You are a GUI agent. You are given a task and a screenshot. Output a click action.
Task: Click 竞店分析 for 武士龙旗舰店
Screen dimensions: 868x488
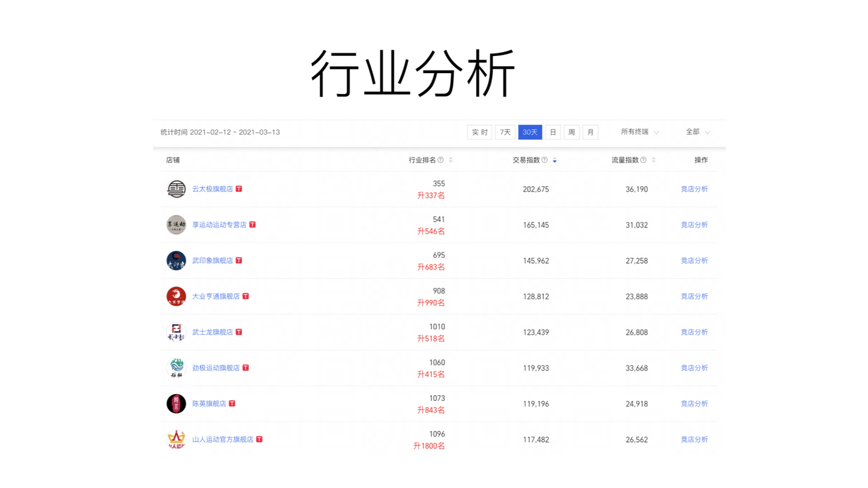pyautogui.click(x=694, y=332)
